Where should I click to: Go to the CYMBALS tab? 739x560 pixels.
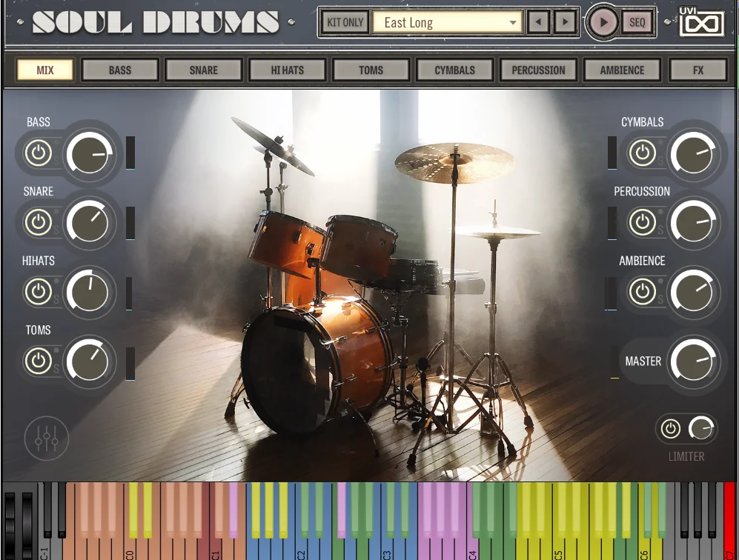pos(455,70)
